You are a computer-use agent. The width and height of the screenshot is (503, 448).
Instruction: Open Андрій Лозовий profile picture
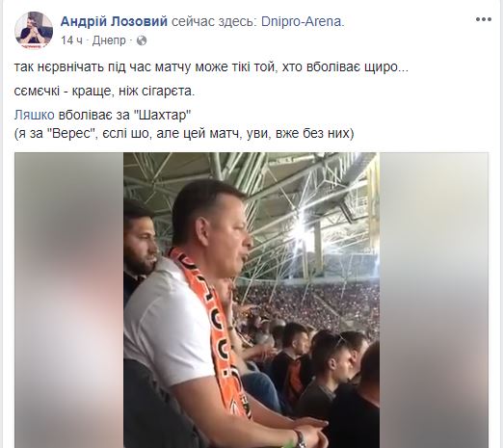click(34, 31)
